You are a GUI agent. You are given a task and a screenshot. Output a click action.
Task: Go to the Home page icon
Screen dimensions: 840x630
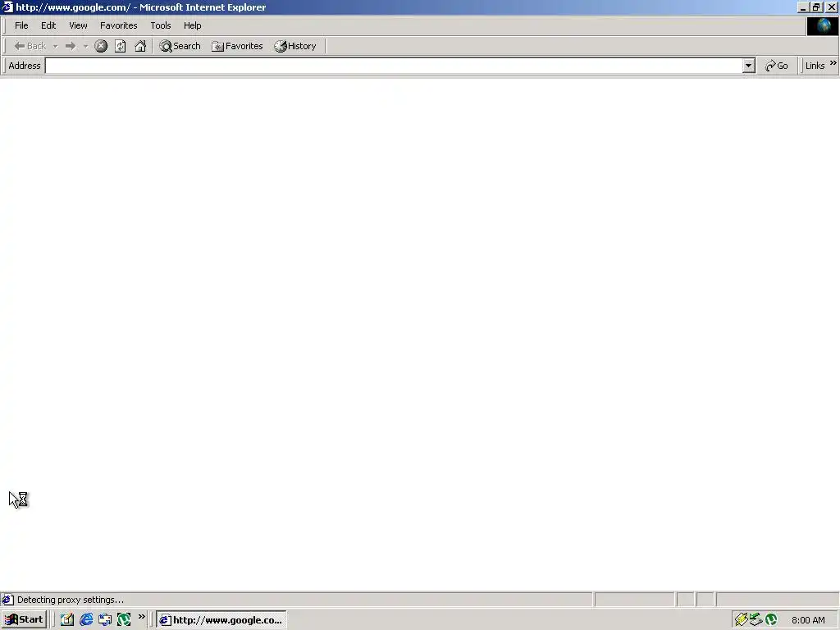point(140,46)
